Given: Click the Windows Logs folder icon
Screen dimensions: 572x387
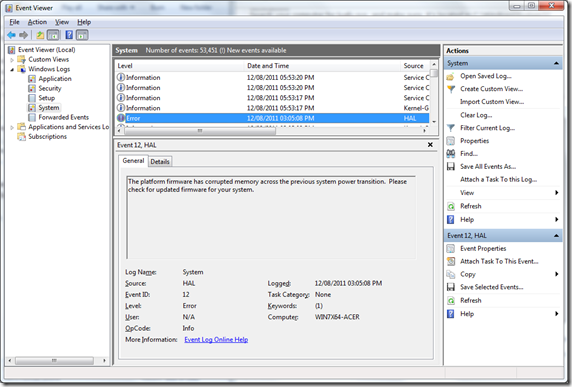Looking at the screenshot, I should (22, 69).
